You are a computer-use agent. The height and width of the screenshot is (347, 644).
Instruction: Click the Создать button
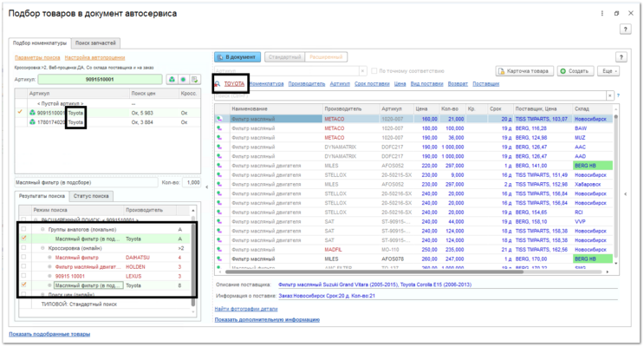575,71
